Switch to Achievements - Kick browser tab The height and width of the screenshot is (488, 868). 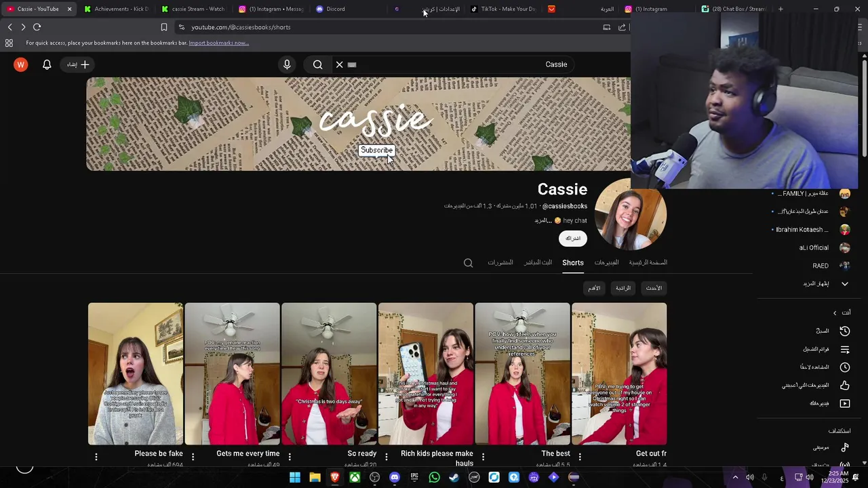tap(116, 9)
